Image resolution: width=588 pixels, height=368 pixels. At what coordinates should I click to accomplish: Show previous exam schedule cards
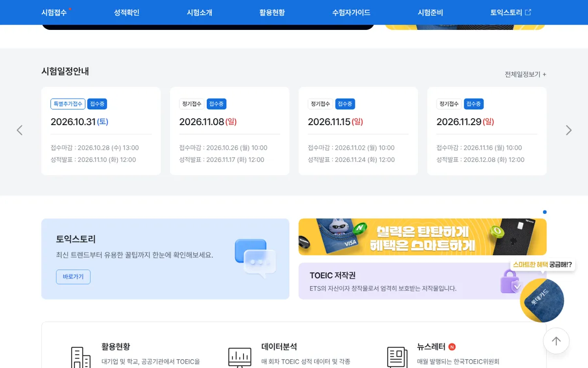pos(20,130)
